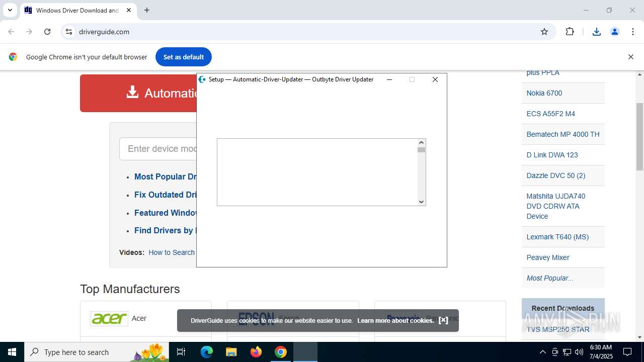This screenshot has height=362, width=644.
Task: Open a new Chrome tab
Action: 147,10
